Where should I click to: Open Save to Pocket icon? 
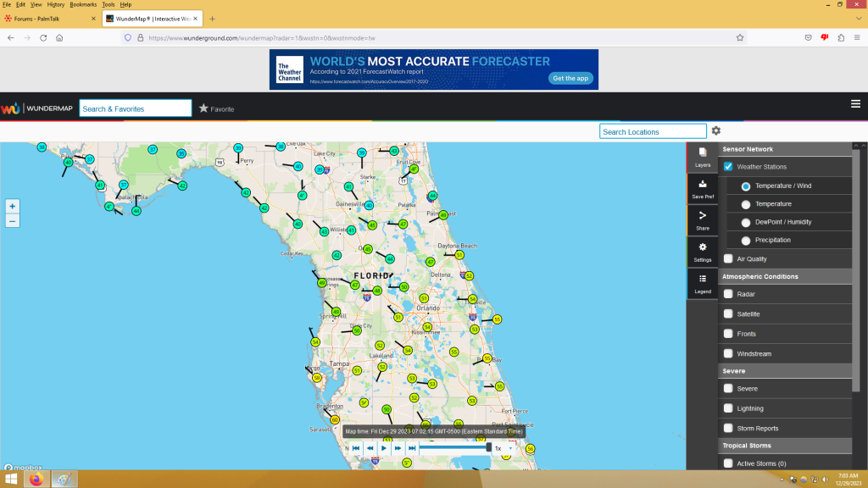(808, 38)
